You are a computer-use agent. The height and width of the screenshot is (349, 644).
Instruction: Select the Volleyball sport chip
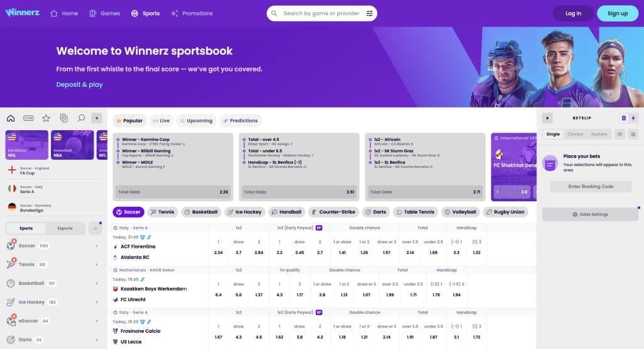pyautogui.click(x=460, y=212)
